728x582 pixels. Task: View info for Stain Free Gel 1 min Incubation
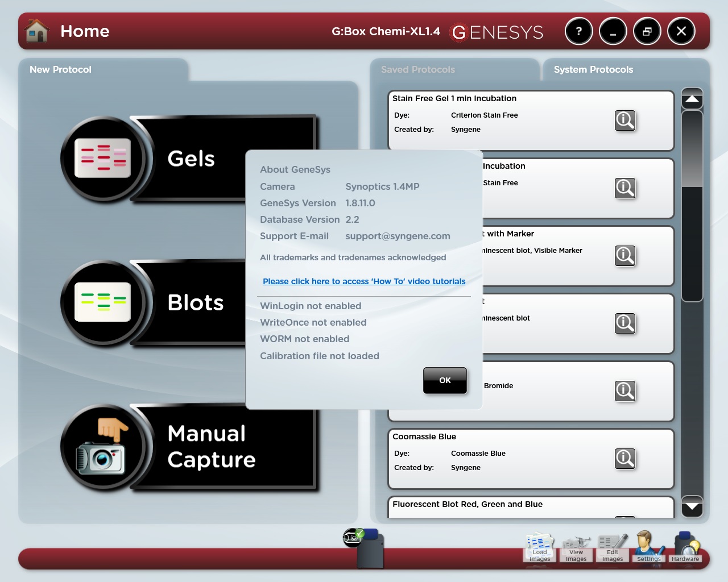point(625,120)
